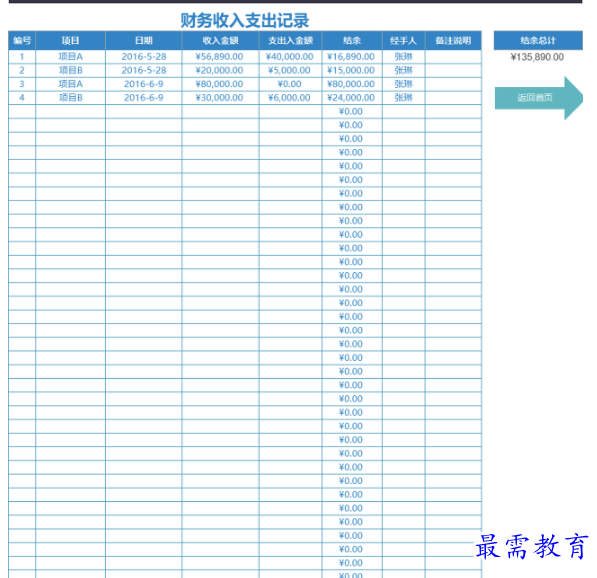The height and width of the screenshot is (578, 597).
Task: Select the date 2016-6-9 in row 4
Action: 144,98
